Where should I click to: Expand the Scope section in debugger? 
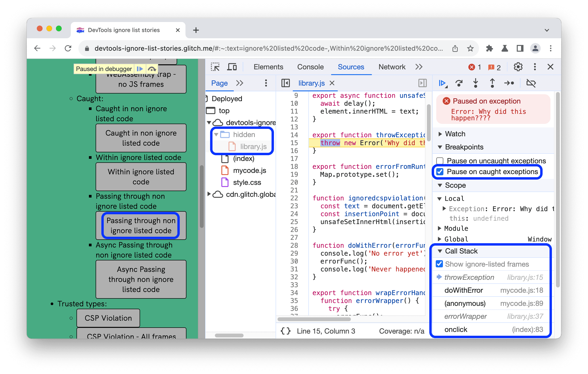[443, 185]
